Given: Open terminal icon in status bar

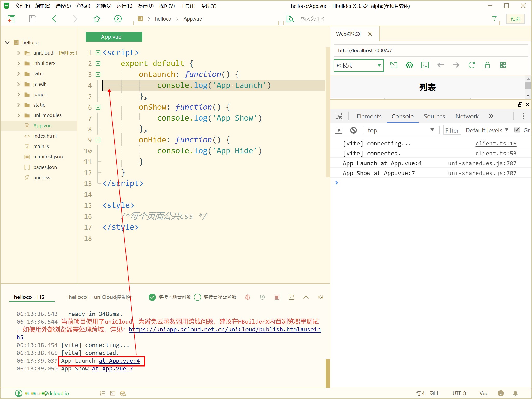Looking at the screenshot, I should 113,393.
